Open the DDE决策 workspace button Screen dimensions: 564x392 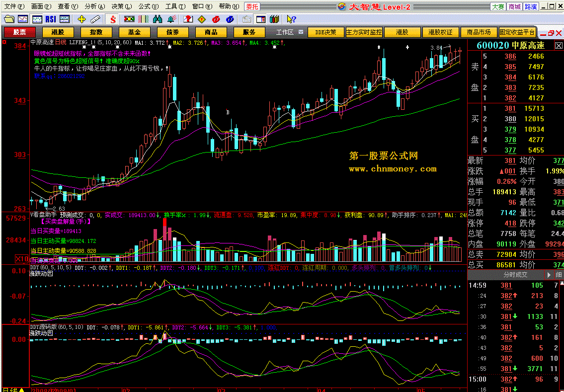click(325, 32)
